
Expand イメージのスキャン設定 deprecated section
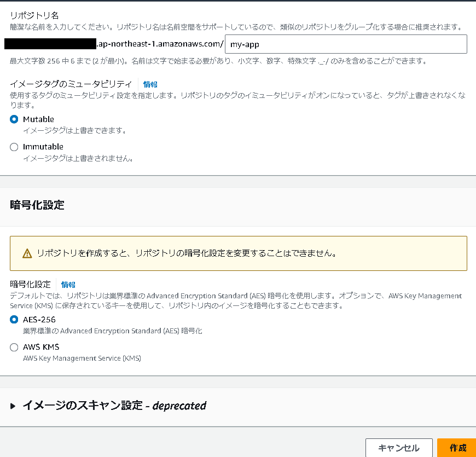click(x=13, y=406)
